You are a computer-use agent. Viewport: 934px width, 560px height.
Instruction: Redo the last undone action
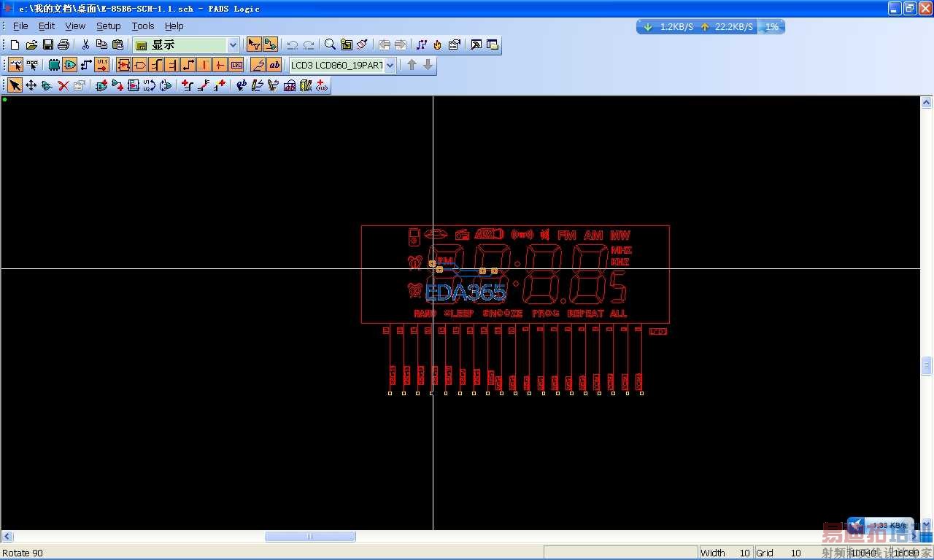(x=309, y=44)
